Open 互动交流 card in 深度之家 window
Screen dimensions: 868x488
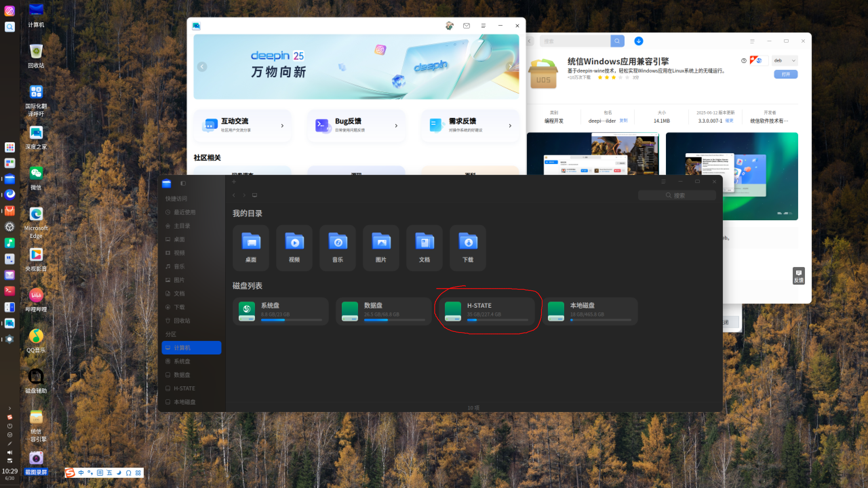(242, 126)
